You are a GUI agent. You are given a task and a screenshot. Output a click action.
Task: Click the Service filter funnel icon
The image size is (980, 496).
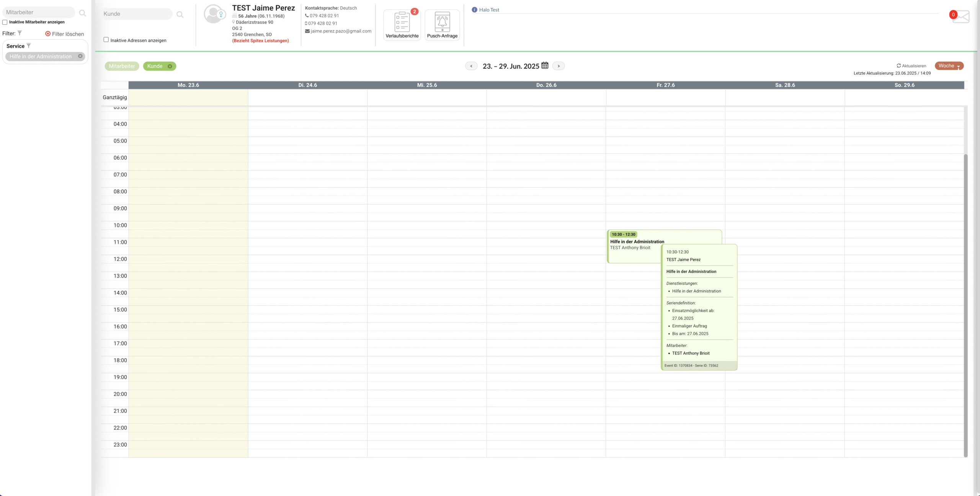(x=29, y=46)
